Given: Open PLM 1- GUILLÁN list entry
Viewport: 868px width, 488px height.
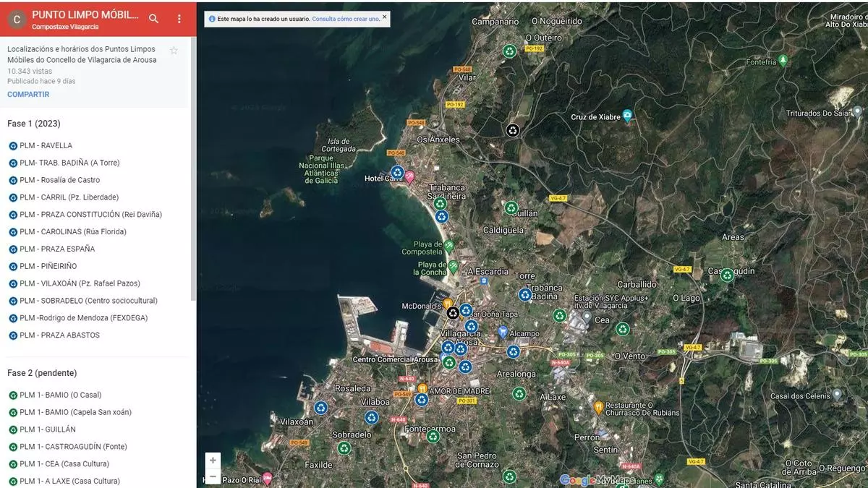Looking at the screenshot, I should pyautogui.click(x=49, y=429).
